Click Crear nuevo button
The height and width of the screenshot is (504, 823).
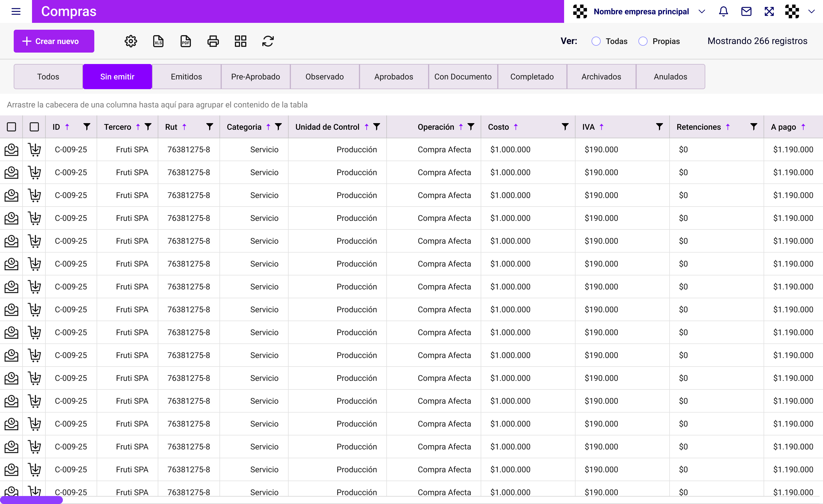coord(54,41)
